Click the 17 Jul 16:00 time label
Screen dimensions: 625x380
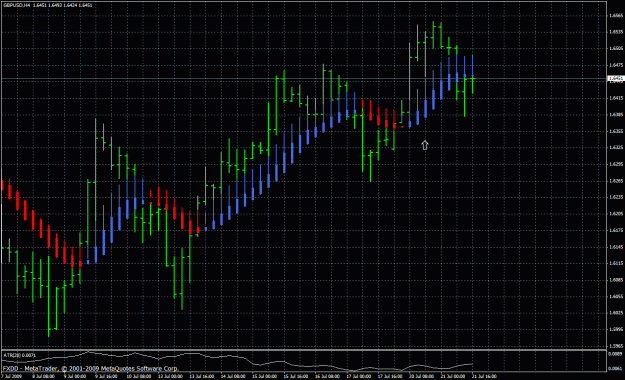pos(390,376)
